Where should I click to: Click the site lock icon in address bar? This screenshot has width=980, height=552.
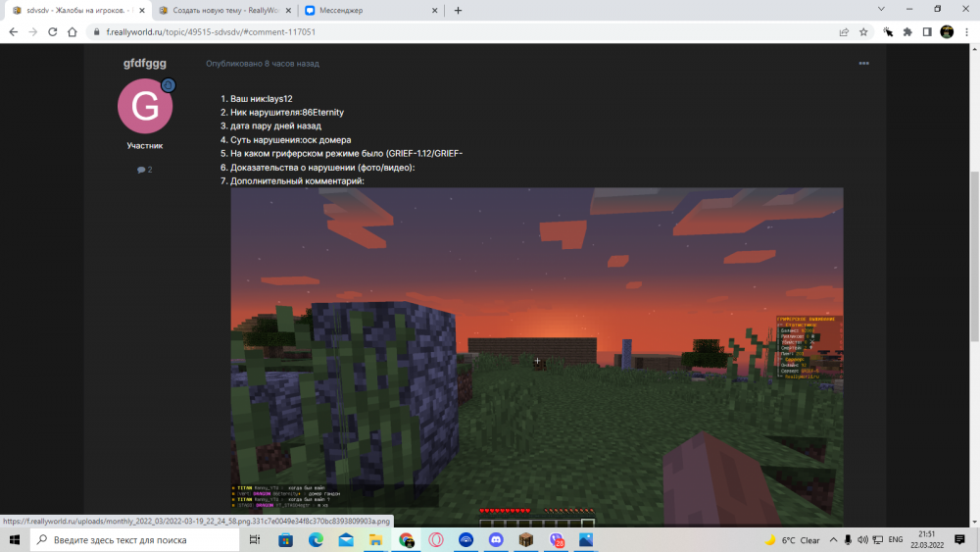point(96,32)
